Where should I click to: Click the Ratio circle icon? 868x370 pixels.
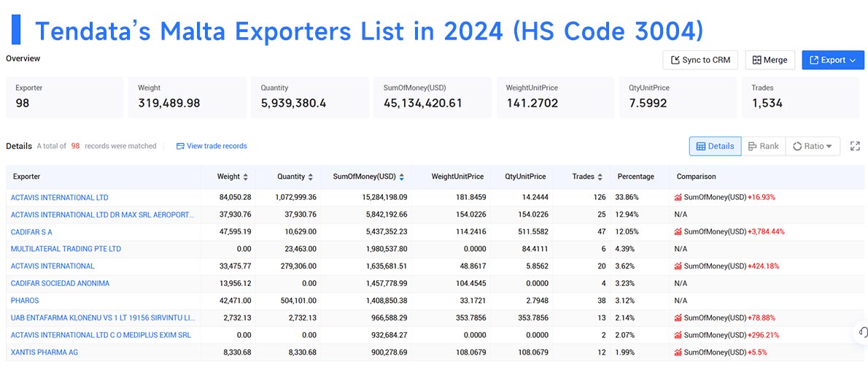797,146
